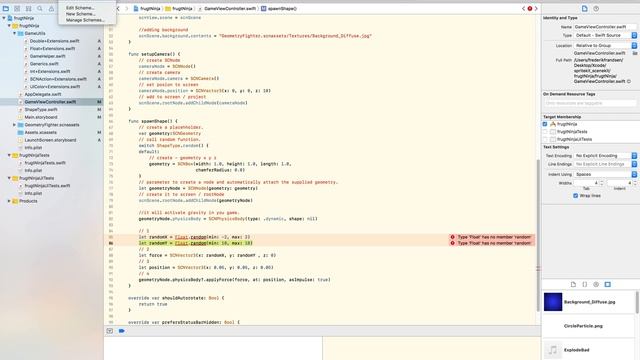
Task: Open the Project navigator folder icon
Action: (6, 8)
